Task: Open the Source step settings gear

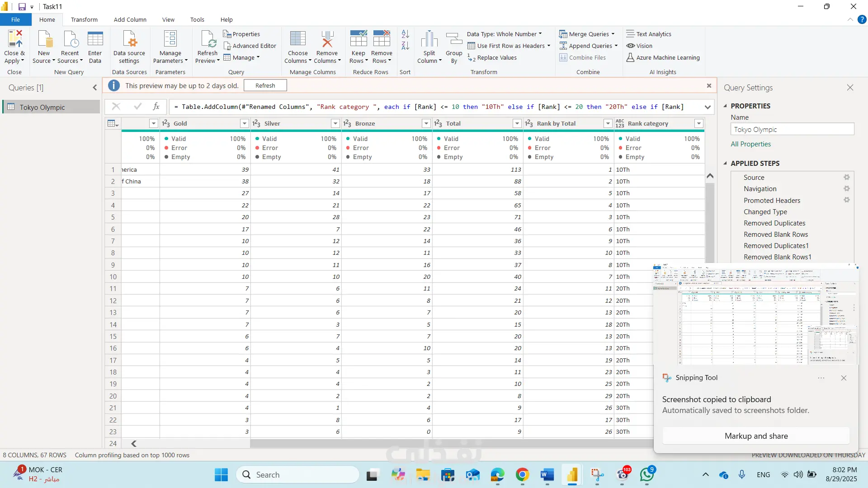Action: [x=846, y=178]
